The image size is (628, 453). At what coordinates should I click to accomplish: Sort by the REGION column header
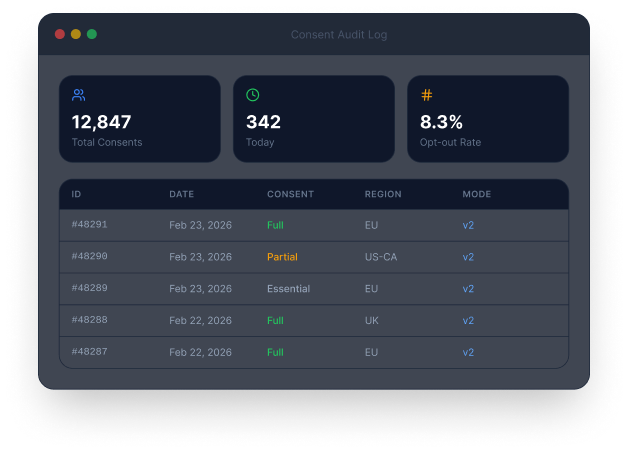(382, 194)
